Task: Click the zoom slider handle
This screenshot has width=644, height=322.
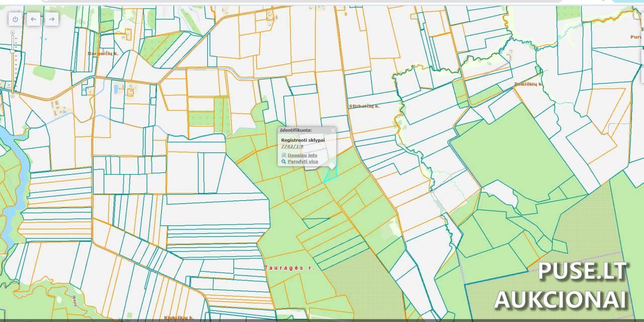Action: 13,51
